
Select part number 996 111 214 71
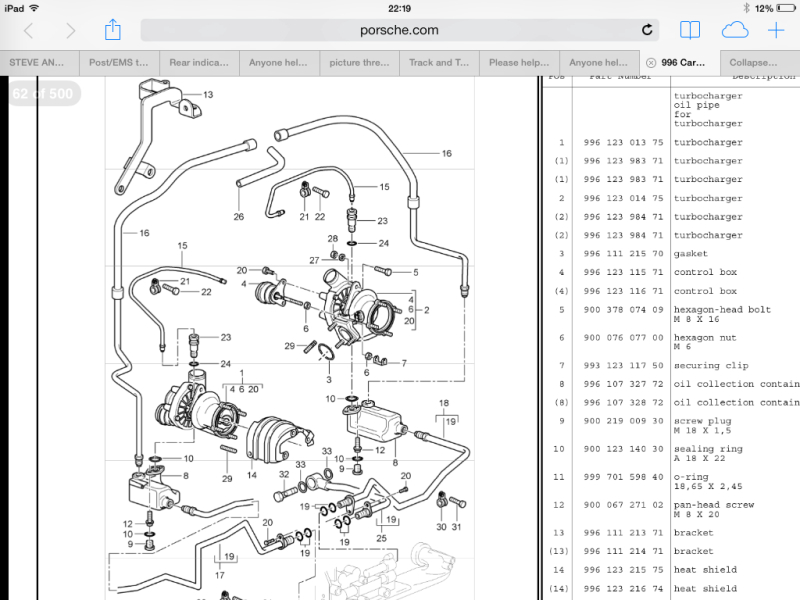pos(623,551)
